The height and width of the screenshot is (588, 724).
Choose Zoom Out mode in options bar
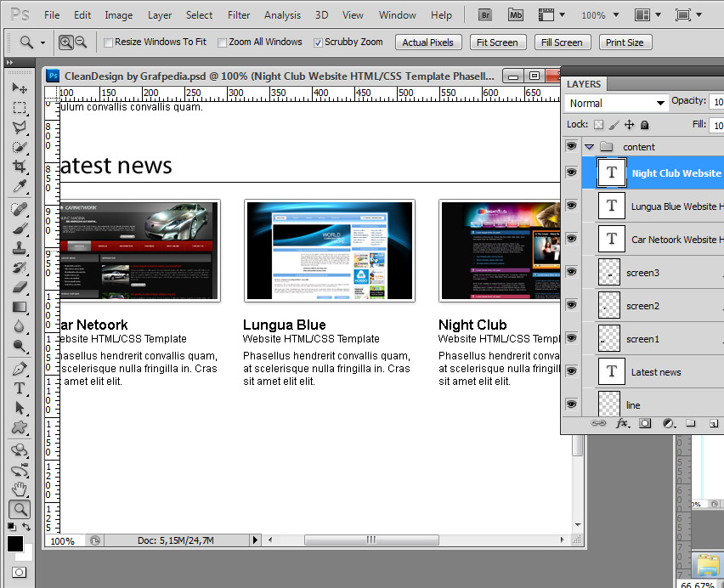[81, 42]
